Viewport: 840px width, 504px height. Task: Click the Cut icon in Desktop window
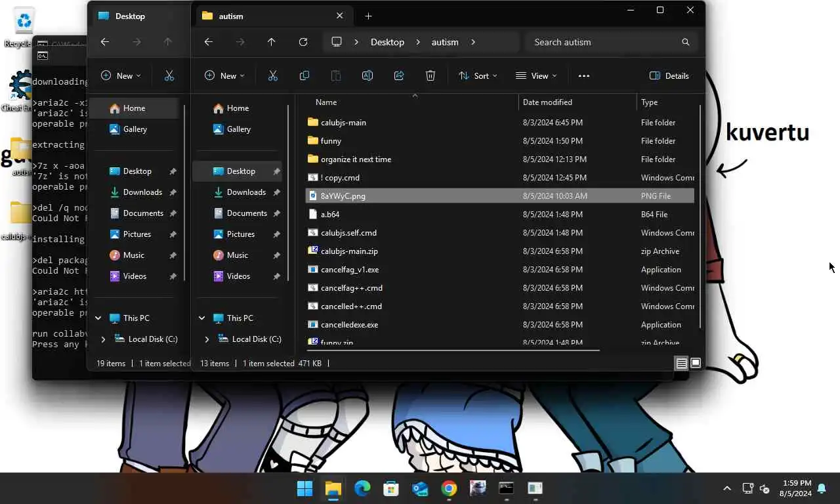(x=169, y=76)
